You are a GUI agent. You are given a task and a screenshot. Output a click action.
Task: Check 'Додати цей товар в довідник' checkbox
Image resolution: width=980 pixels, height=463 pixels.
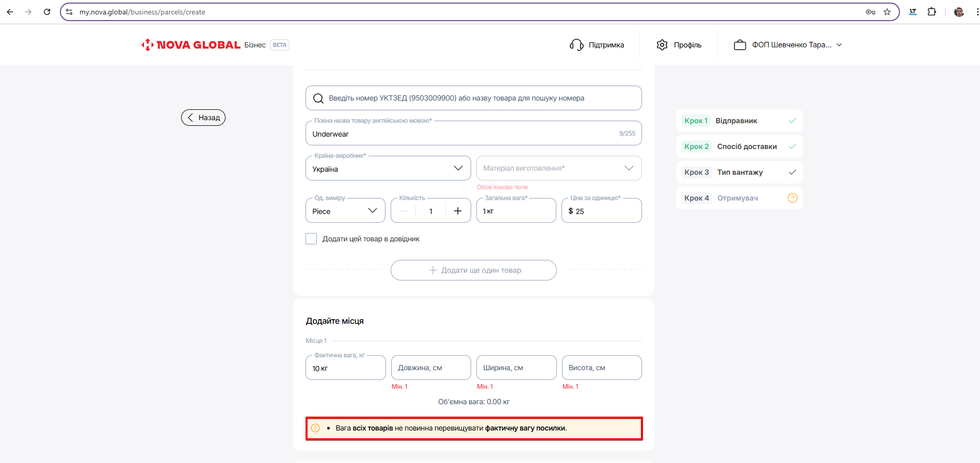pos(311,239)
